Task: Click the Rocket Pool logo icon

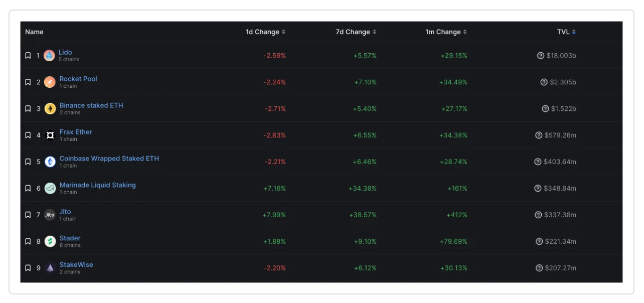Action: tap(50, 82)
